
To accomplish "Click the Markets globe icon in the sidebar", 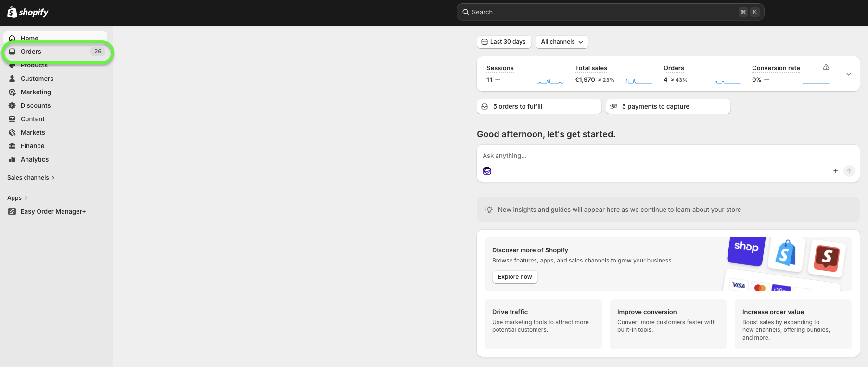I will (x=12, y=132).
